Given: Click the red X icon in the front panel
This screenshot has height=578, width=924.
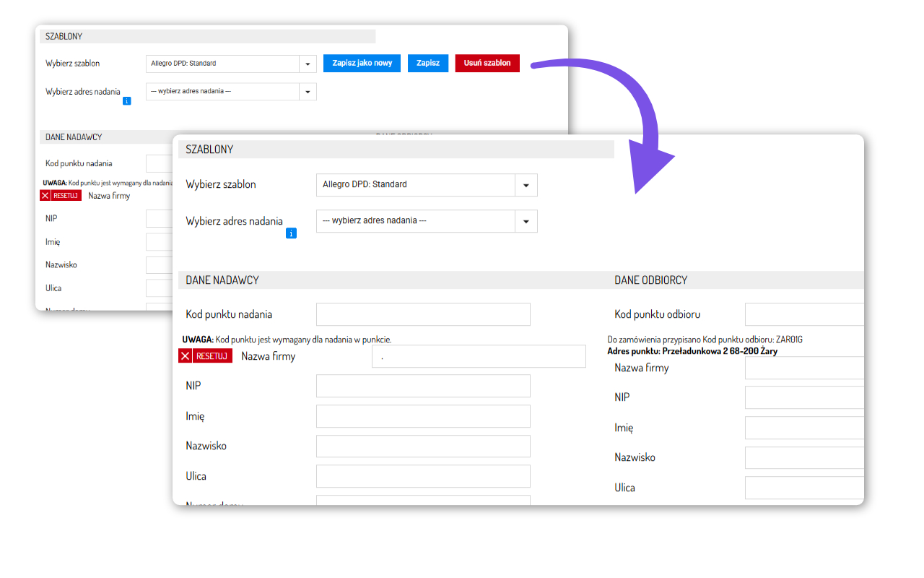Looking at the screenshot, I should pos(186,355).
